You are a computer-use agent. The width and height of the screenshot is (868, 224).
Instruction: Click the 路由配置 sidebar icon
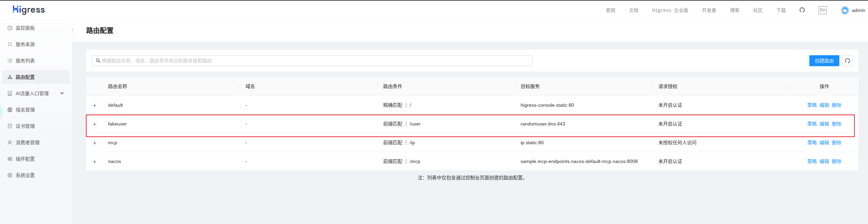pyautogui.click(x=10, y=77)
